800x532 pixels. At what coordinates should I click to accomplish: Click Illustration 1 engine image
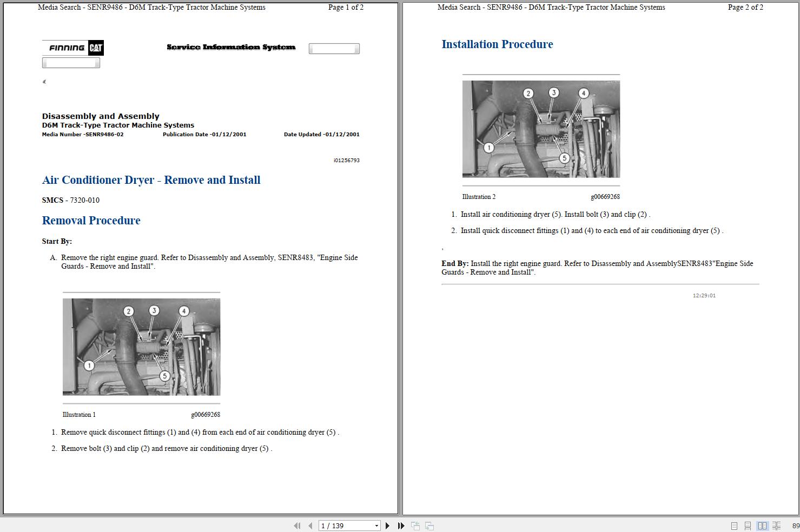click(141, 347)
